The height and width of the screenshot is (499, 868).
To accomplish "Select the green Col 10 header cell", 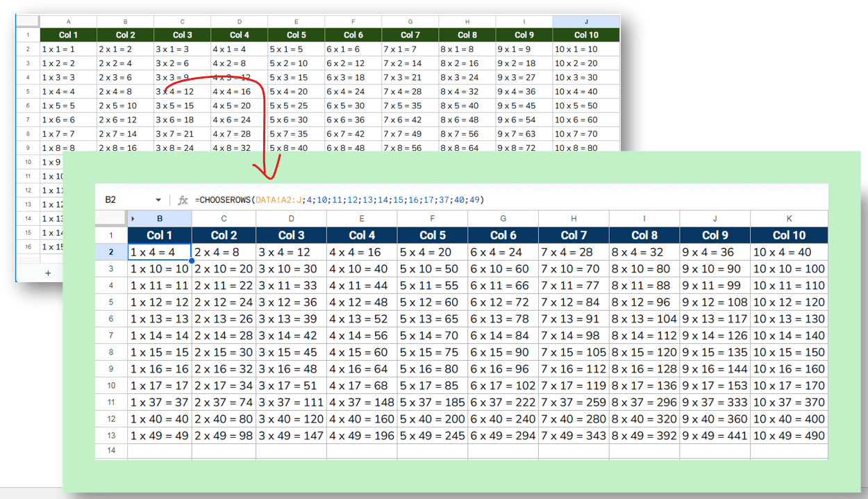I will [x=585, y=35].
